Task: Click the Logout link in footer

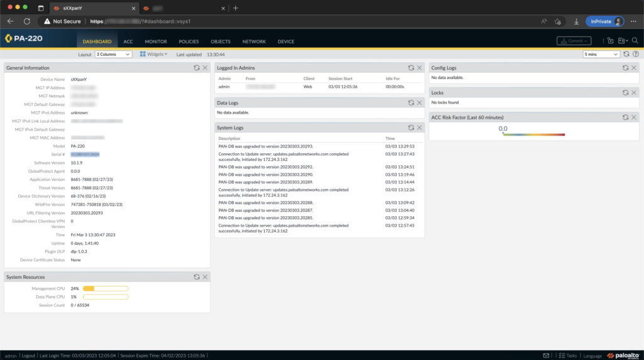Action: pyautogui.click(x=28, y=356)
